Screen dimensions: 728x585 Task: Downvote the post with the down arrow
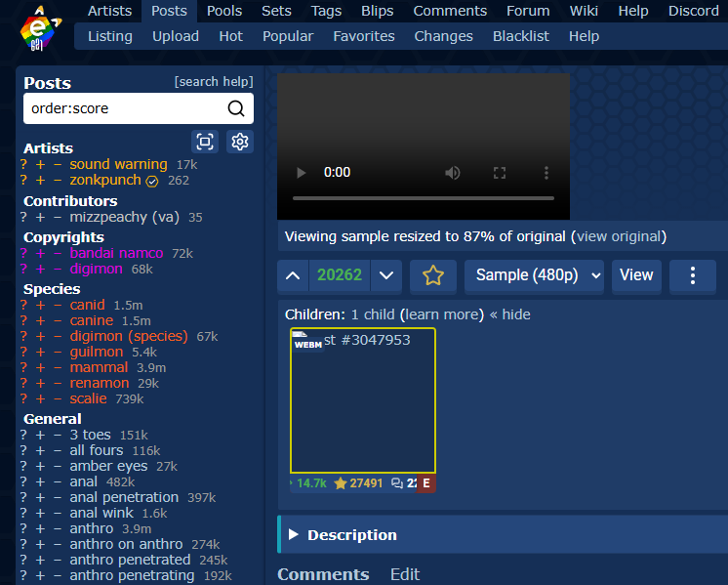[386, 275]
